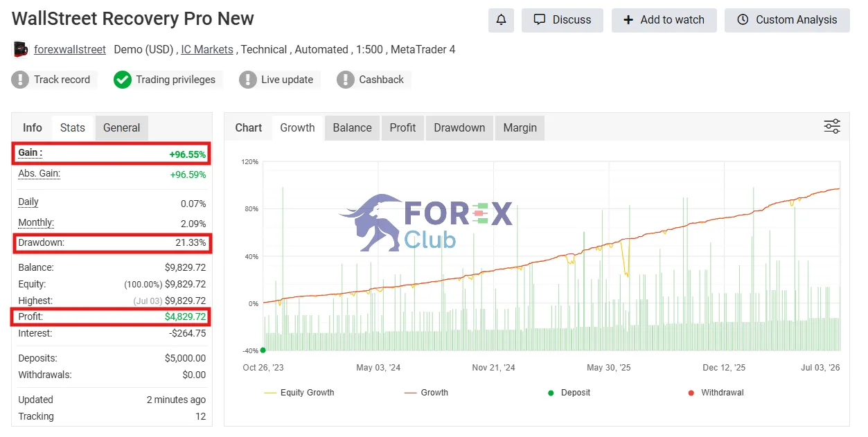Select the Drawdown chart tab
Screen dimensions: 868x437
click(x=459, y=127)
